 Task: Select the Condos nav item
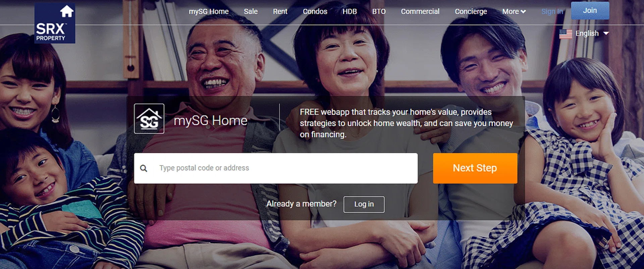[x=315, y=11]
